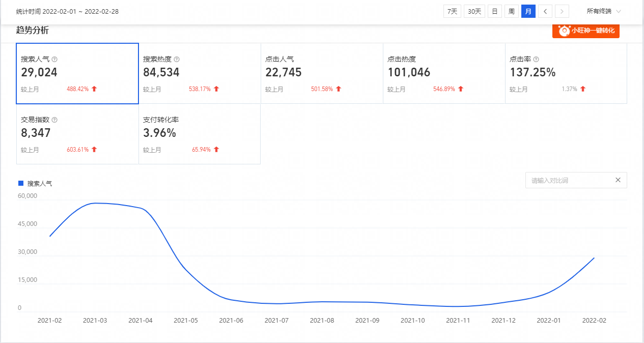Clear comparison word with X icon
This screenshot has width=644, height=343.
618,180
